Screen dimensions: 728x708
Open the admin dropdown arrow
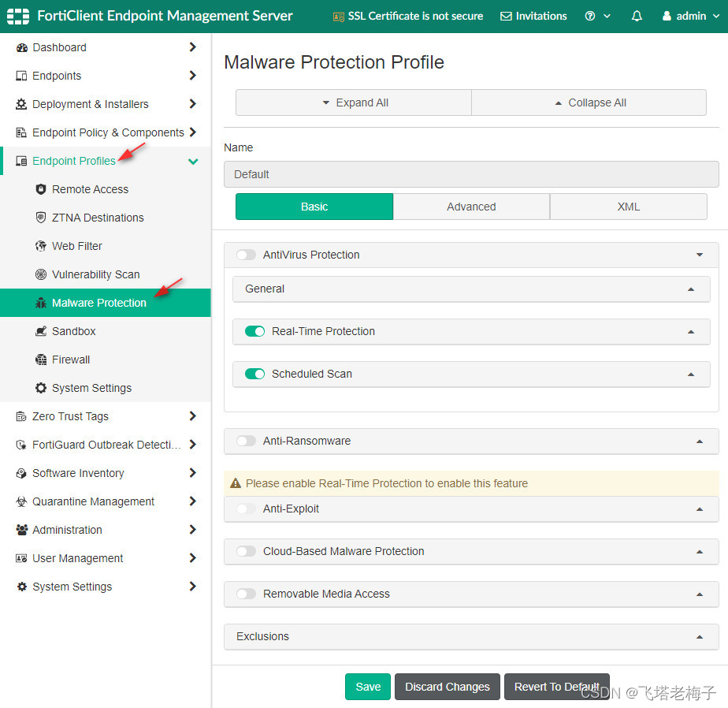[x=716, y=16]
